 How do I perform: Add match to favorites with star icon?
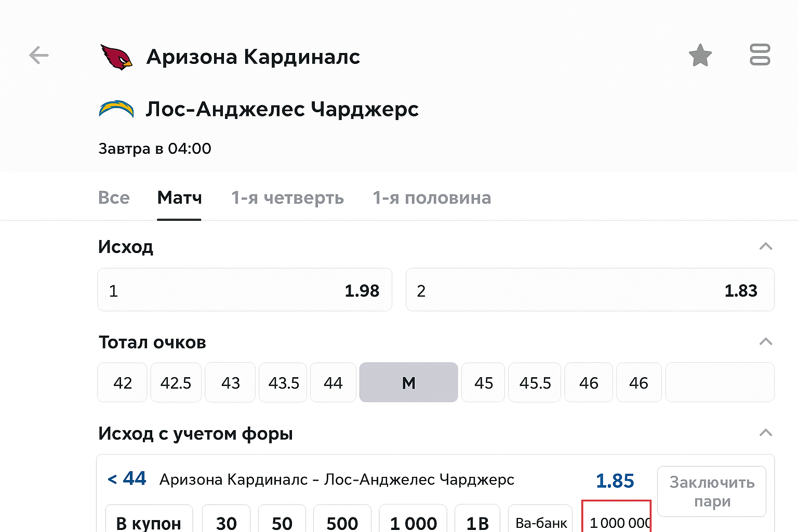700,55
